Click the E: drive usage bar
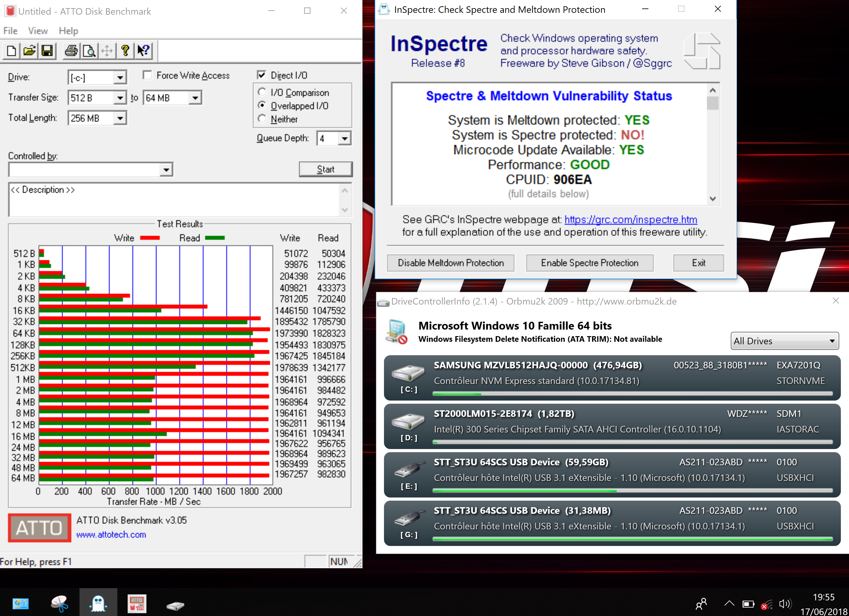The image size is (849, 616). pos(633,490)
